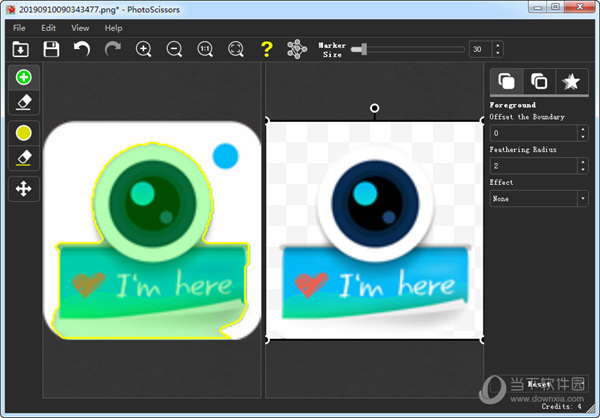Select the move pan tool
The width and height of the screenshot is (600, 418).
point(24,189)
